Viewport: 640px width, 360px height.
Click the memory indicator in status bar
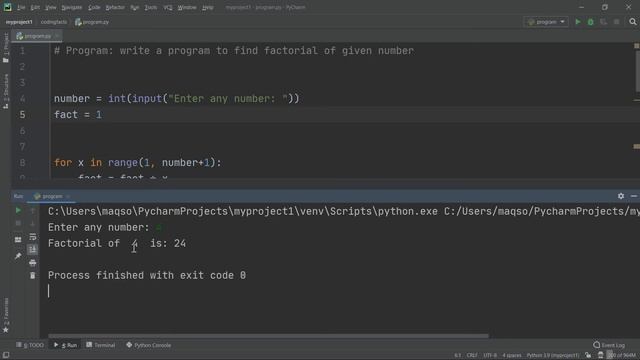click(x=621, y=356)
